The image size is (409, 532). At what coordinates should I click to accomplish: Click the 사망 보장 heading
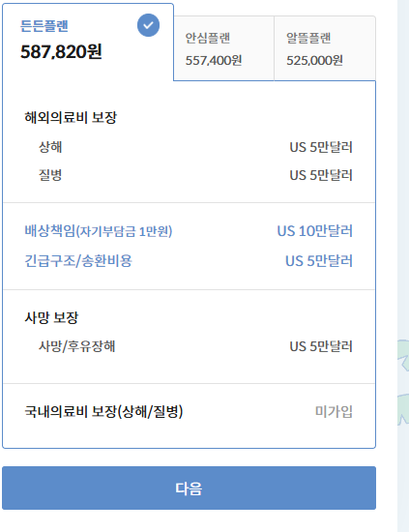coord(51,318)
